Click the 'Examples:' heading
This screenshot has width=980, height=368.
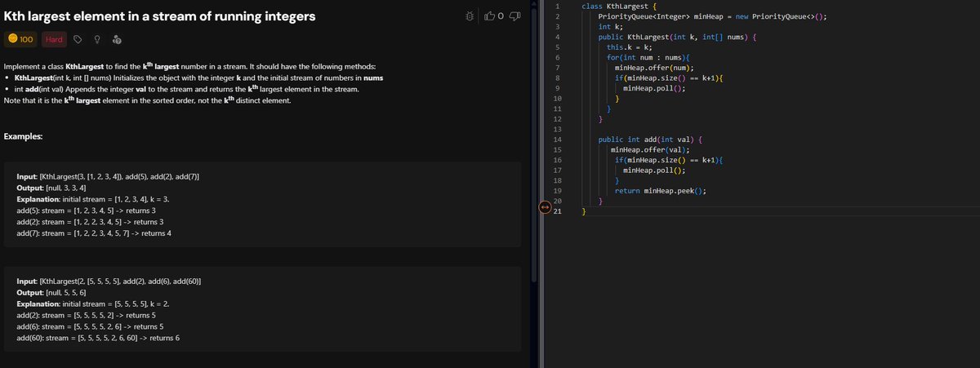click(24, 136)
